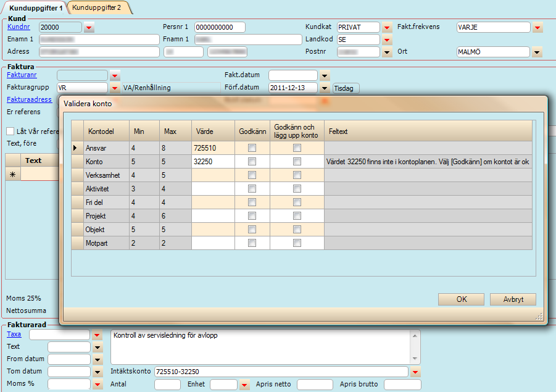This screenshot has height=392, width=556.
Task: Open the Taxa red arrow picker
Action: click(x=98, y=335)
